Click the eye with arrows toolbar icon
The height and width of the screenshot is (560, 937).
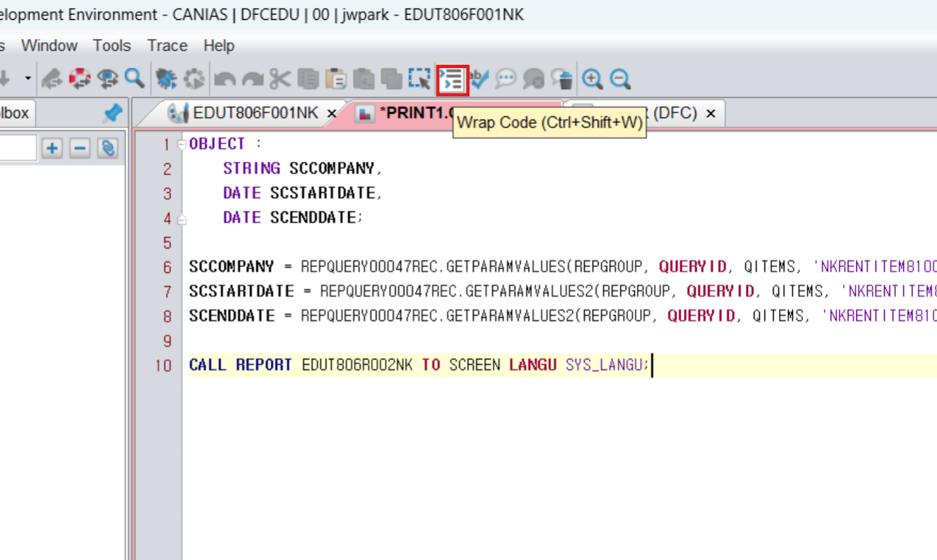click(107, 79)
